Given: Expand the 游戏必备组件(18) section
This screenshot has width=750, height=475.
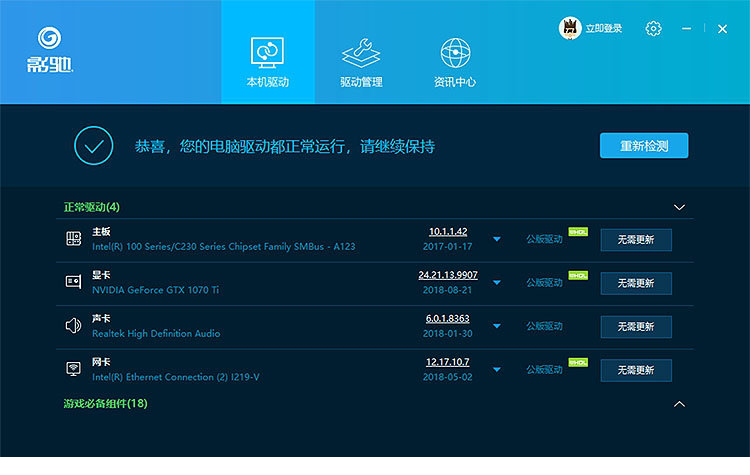Looking at the screenshot, I should (680, 404).
